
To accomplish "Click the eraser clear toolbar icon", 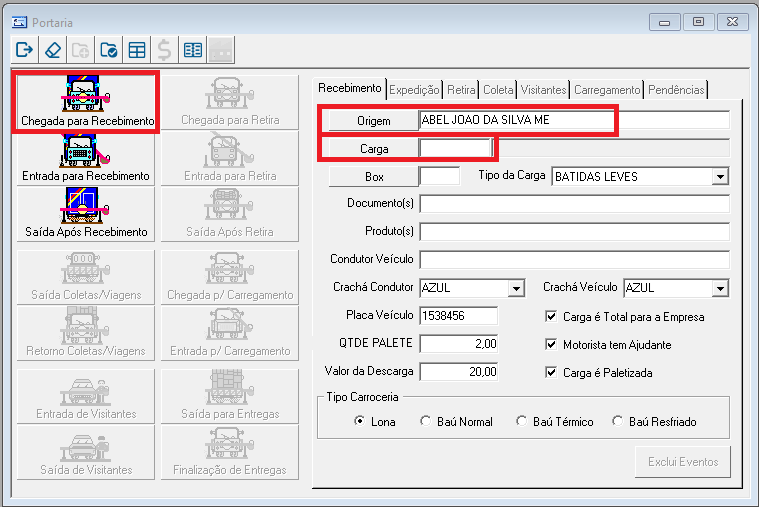I will [53, 50].
